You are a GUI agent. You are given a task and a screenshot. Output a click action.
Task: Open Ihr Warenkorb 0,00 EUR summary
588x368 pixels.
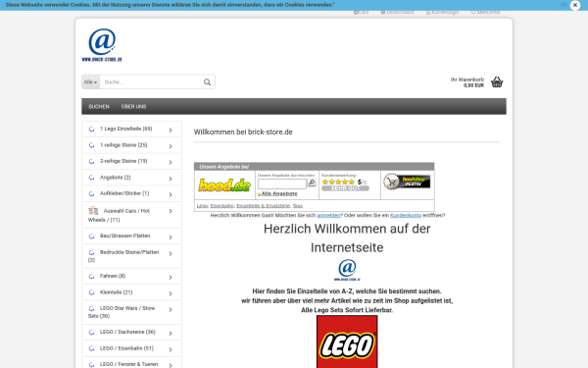pyautogui.click(x=467, y=82)
